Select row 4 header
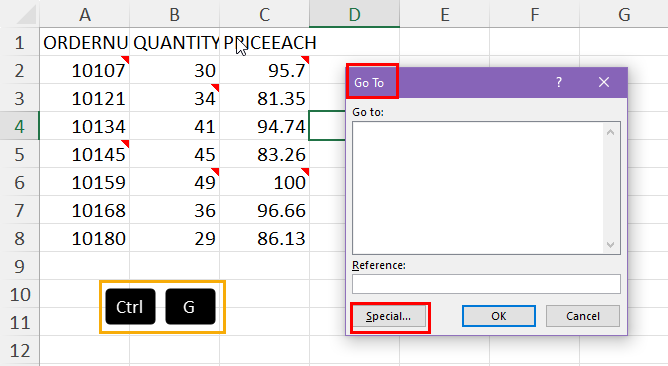The width and height of the screenshot is (668, 366). 20,126
